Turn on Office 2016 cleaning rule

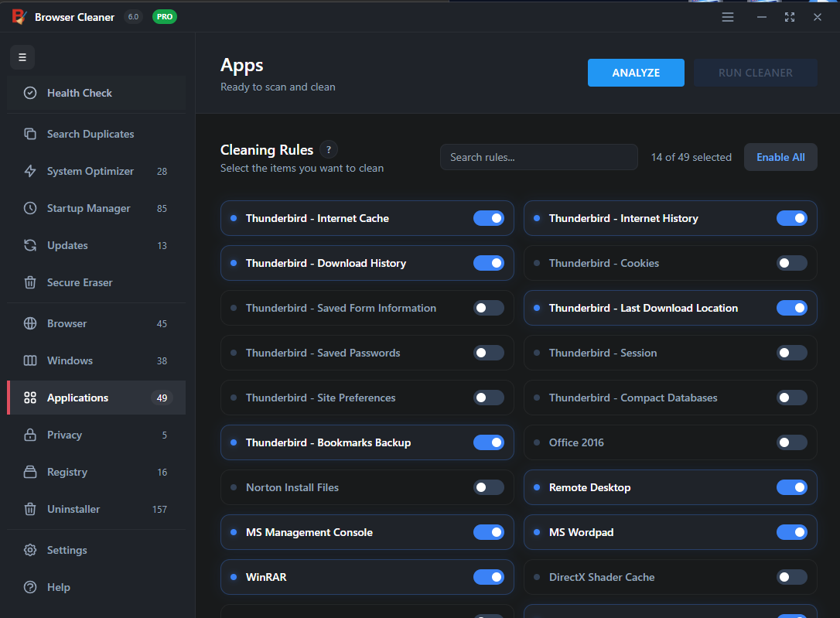click(x=791, y=442)
